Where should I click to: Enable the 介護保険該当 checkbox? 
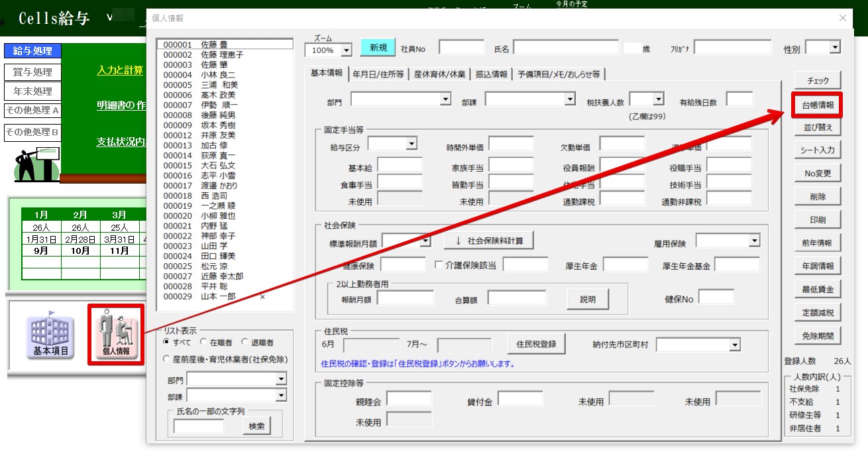pyautogui.click(x=439, y=265)
